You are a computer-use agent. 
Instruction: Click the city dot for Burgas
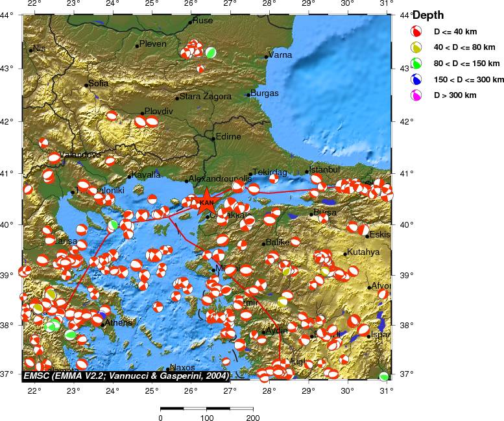[x=248, y=95]
